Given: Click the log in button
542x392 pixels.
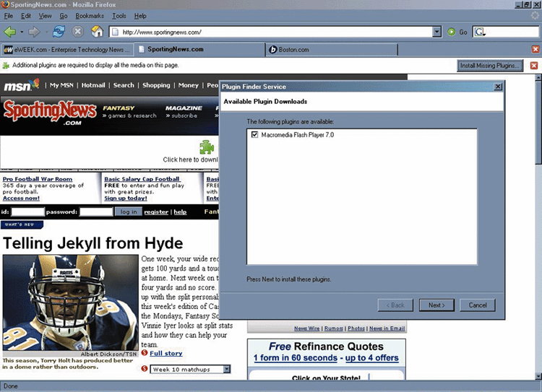Looking at the screenshot, I should 128,212.
